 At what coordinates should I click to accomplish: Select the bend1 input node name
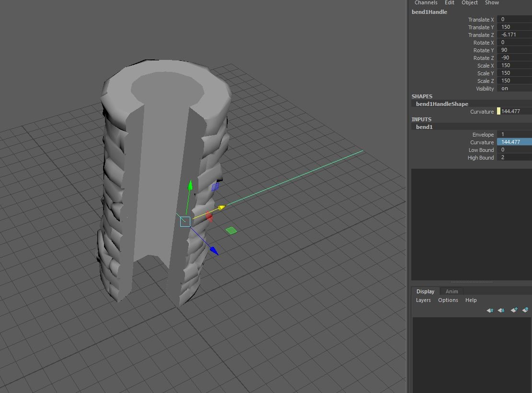(x=424, y=127)
